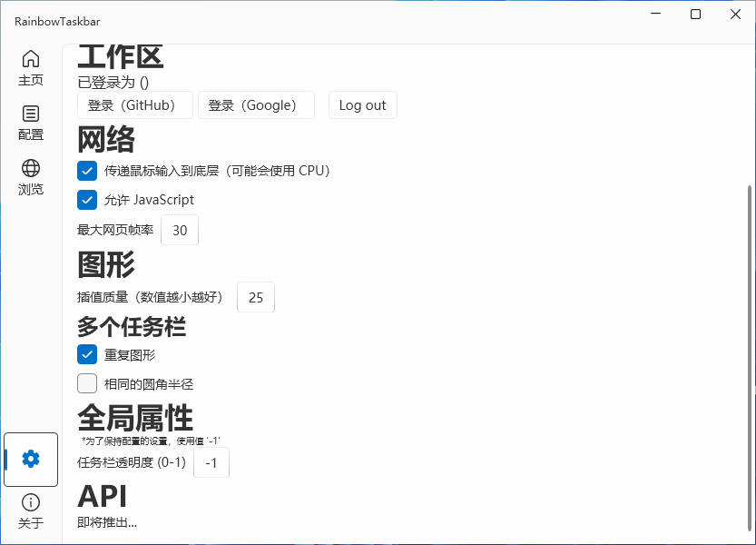Disable 传递鼠标输入到底层 checkbox
This screenshot has height=545, width=756.
tap(87, 171)
